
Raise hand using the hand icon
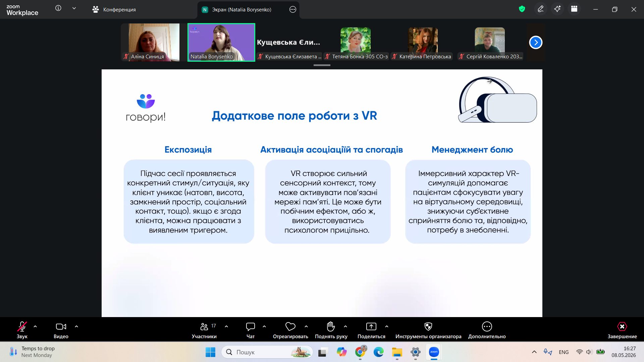331,326
